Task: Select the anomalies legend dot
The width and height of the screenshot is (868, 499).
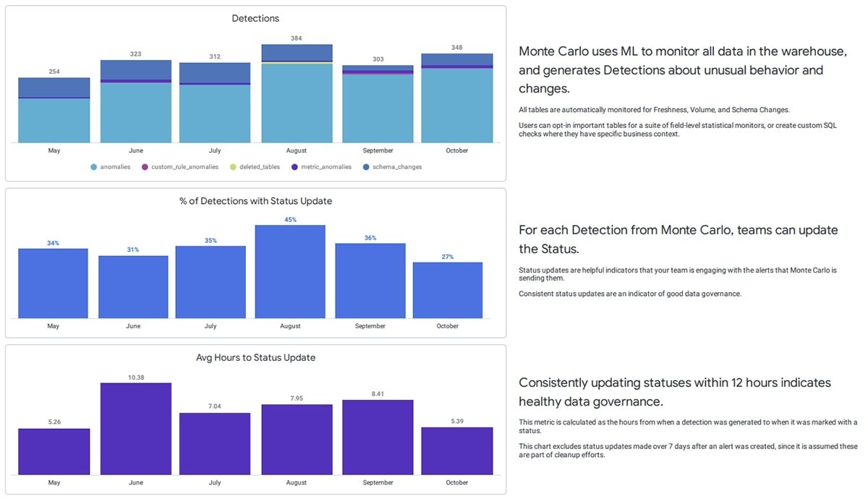Action: [93, 166]
